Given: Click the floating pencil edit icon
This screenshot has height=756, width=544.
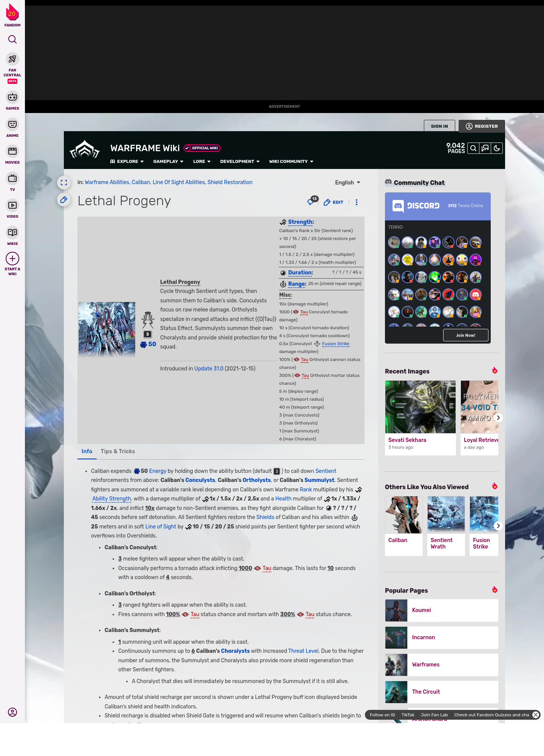Looking at the screenshot, I should coord(64,200).
